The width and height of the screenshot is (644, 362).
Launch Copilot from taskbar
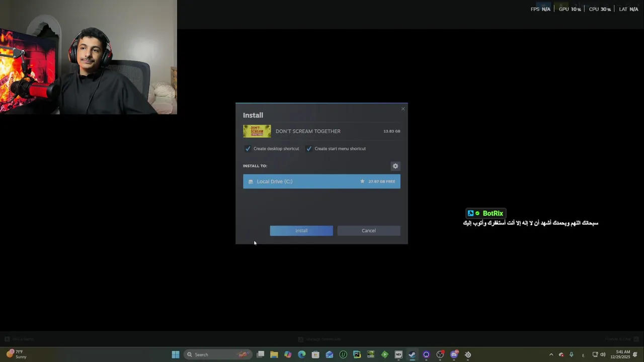click(288, 354)
